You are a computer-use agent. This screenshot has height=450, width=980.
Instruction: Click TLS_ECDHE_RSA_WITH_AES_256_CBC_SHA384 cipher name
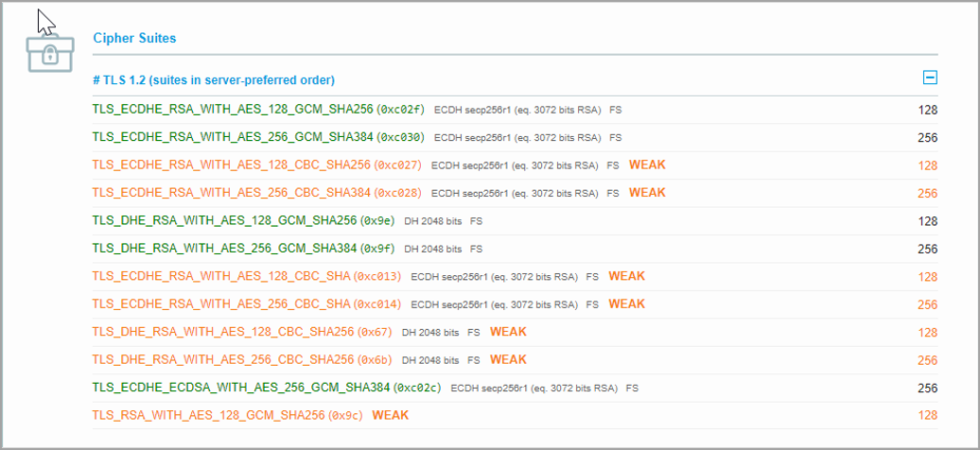tap(231, 193)
